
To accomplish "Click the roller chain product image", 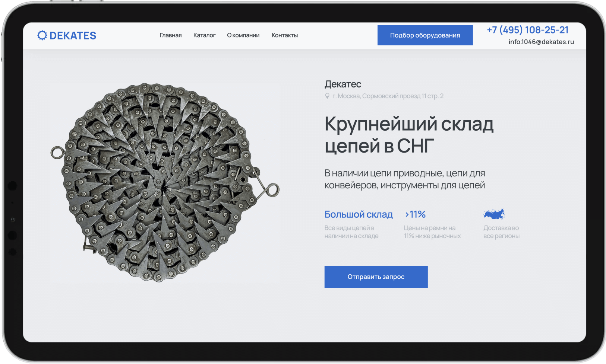I will click(x=165, y=182).
